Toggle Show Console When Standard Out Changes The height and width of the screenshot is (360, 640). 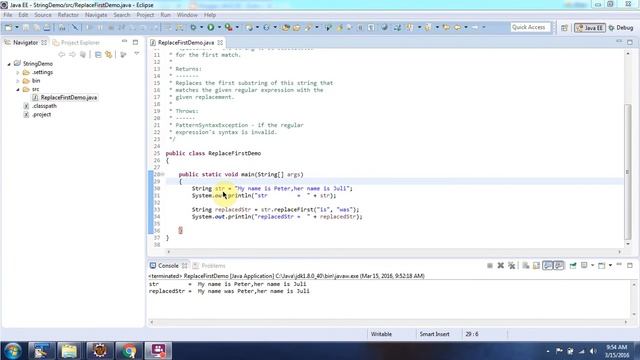(548, 266)
